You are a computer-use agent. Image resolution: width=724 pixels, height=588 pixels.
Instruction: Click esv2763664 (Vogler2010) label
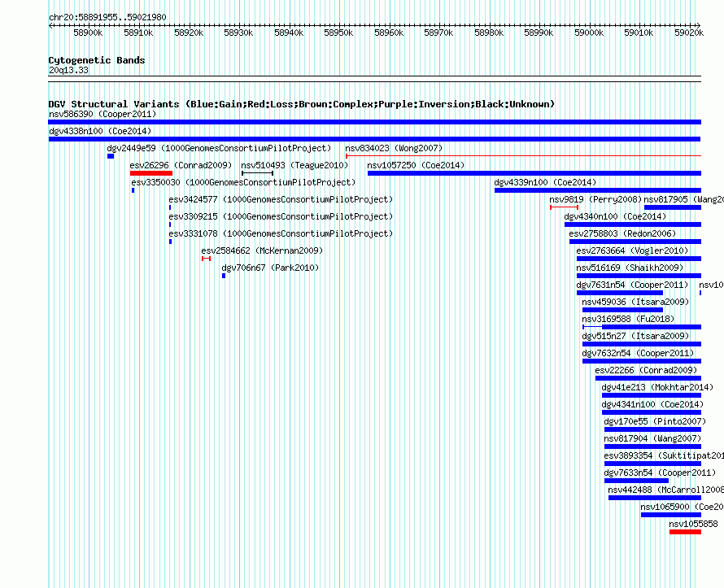pyautogui.click(x=632, y=250)
